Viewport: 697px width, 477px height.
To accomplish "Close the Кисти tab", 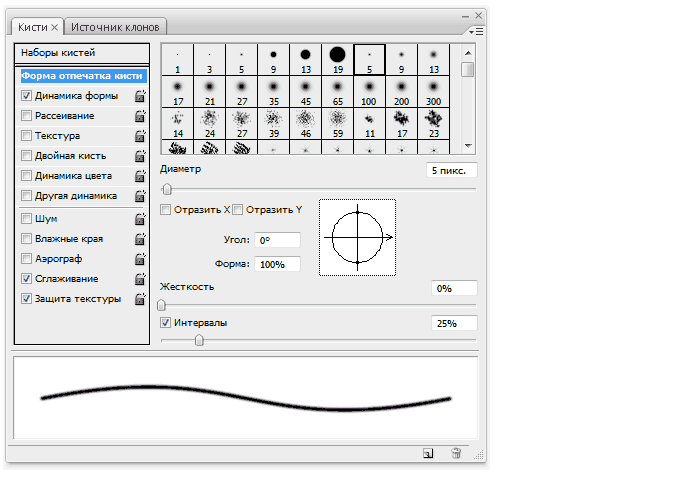I will pyautogui.click(x=55, y=27).
